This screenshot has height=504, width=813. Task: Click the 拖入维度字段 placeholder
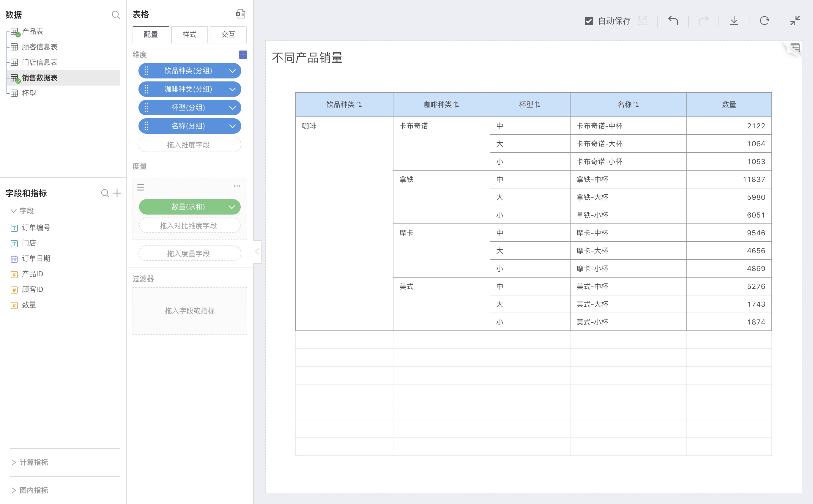(x=190, y=145)
